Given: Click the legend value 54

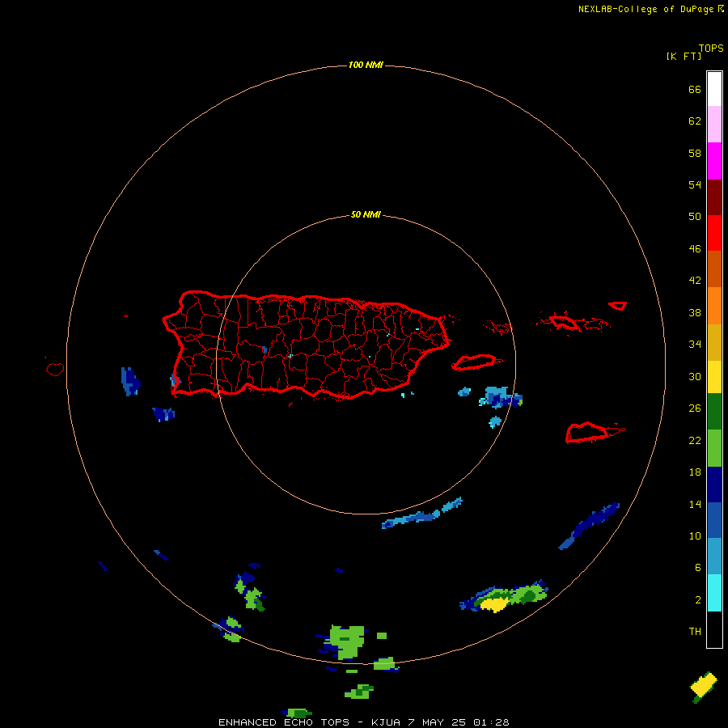Looking at the screenshot, I should click(x=695, y=184).
